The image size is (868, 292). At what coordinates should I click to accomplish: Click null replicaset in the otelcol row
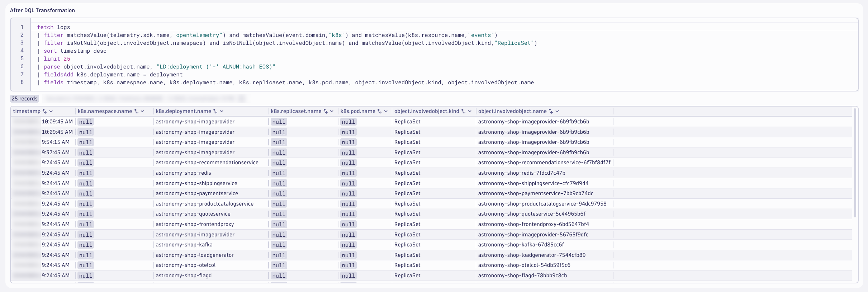[279, 265]
